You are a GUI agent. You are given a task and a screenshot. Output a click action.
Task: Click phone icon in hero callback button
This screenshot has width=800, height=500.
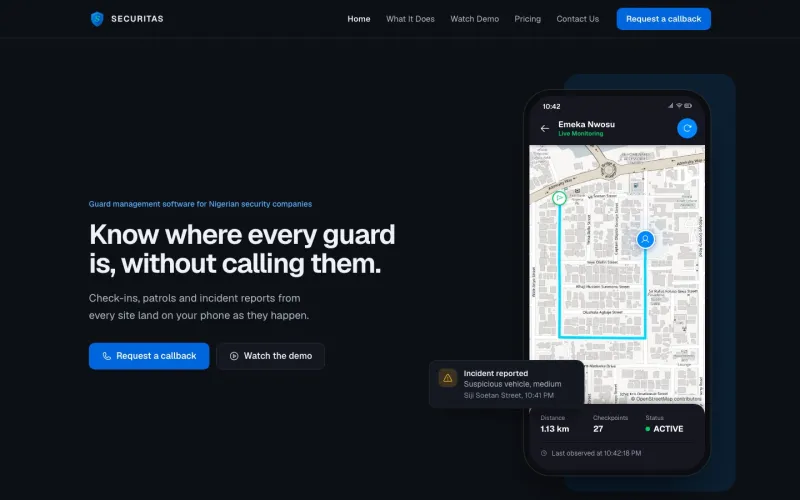click(107, 356)
